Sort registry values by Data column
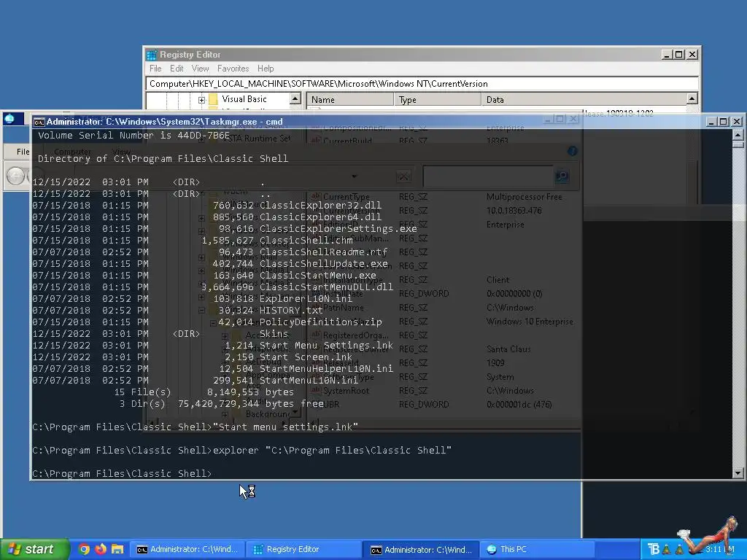 pos(584,99)
